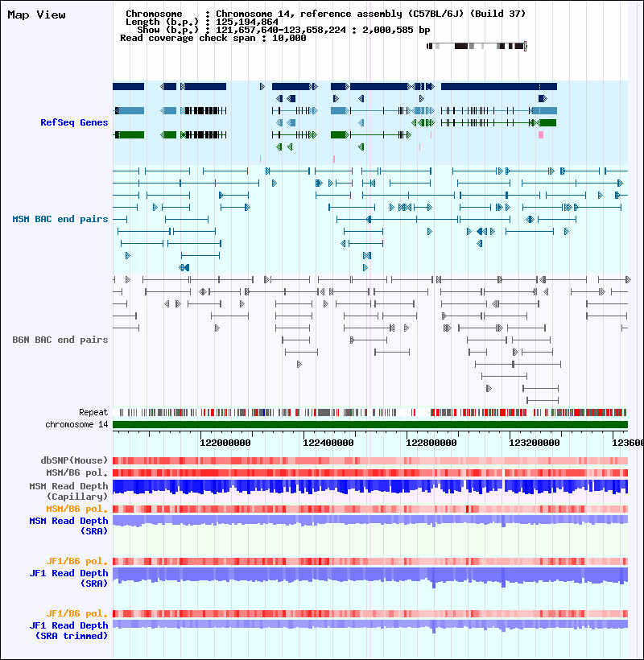The image size is (644, 660).
Task: Click the large pink square marker in RefSeq track
Action: [541, 134]
